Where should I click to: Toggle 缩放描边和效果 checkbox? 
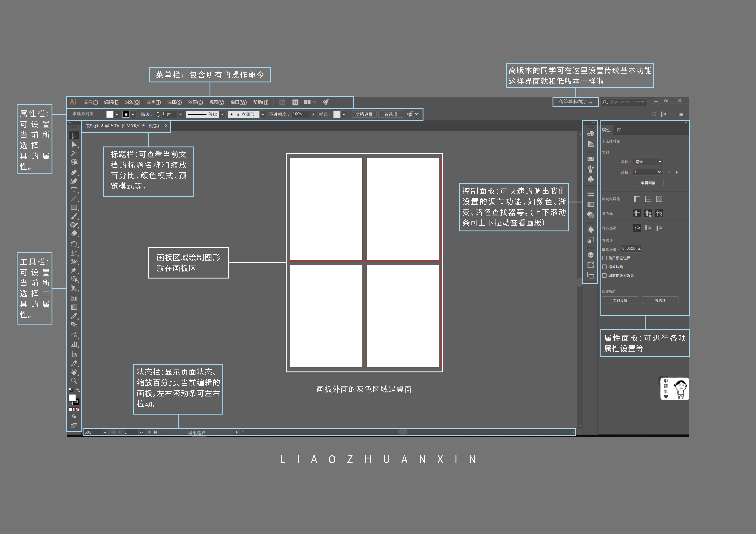pyautogui.click(x=604, y=275)
